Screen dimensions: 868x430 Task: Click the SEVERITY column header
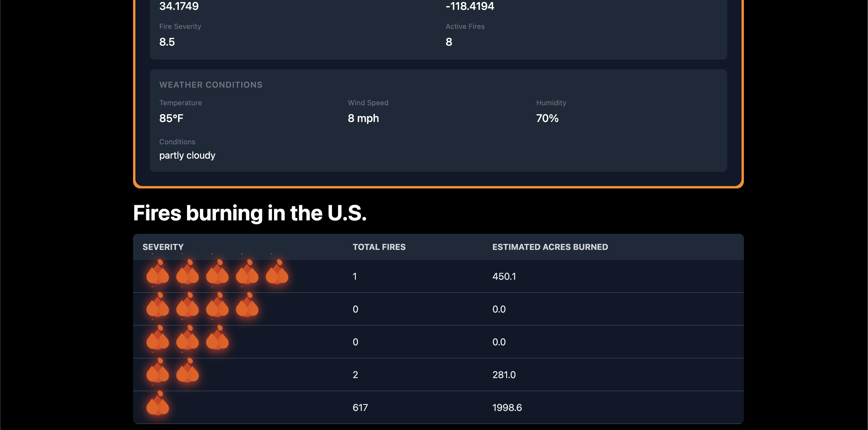pos(163,247)
